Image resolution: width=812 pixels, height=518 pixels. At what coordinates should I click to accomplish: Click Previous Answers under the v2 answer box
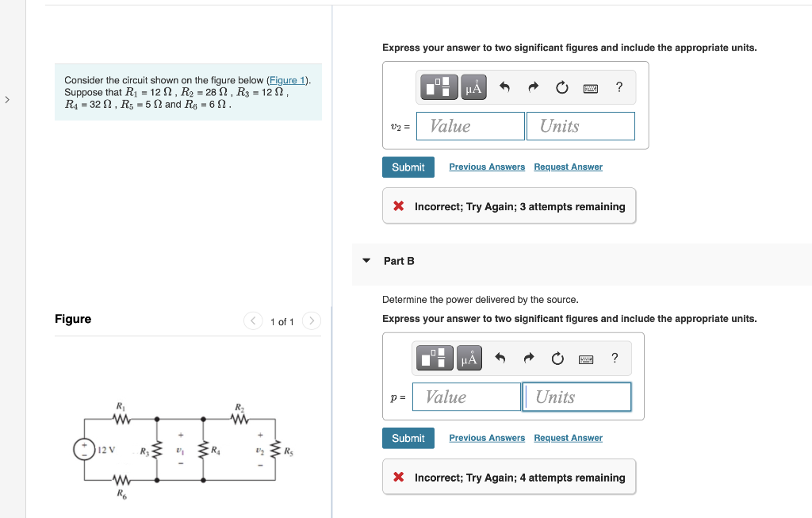(x=486, y=167)
